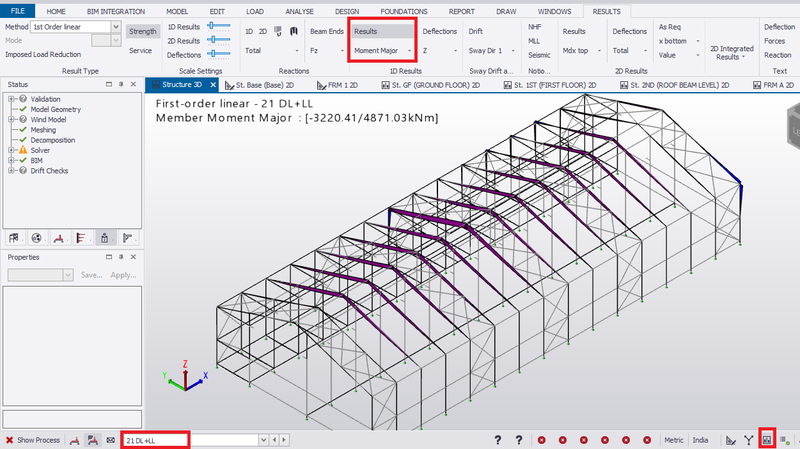Screen dimensions: 800x449
Task: Toggle 1D Results display button
Action: [x=382, y=31]
